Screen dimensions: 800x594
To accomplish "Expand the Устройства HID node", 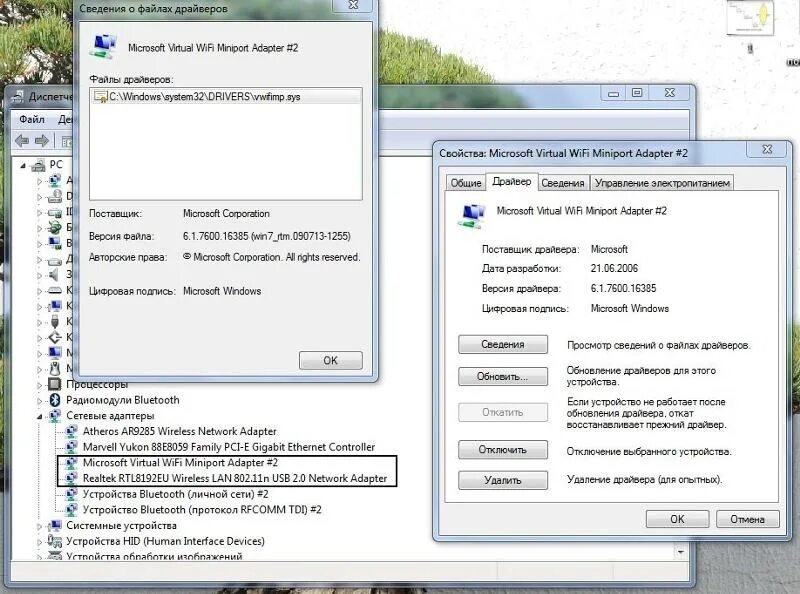I will coord(39,542).
